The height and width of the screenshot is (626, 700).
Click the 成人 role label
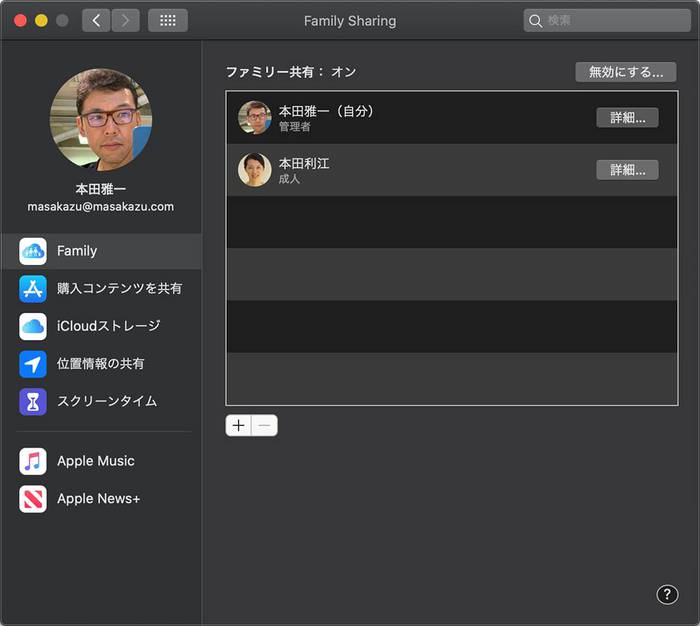[x=289, y=179]
